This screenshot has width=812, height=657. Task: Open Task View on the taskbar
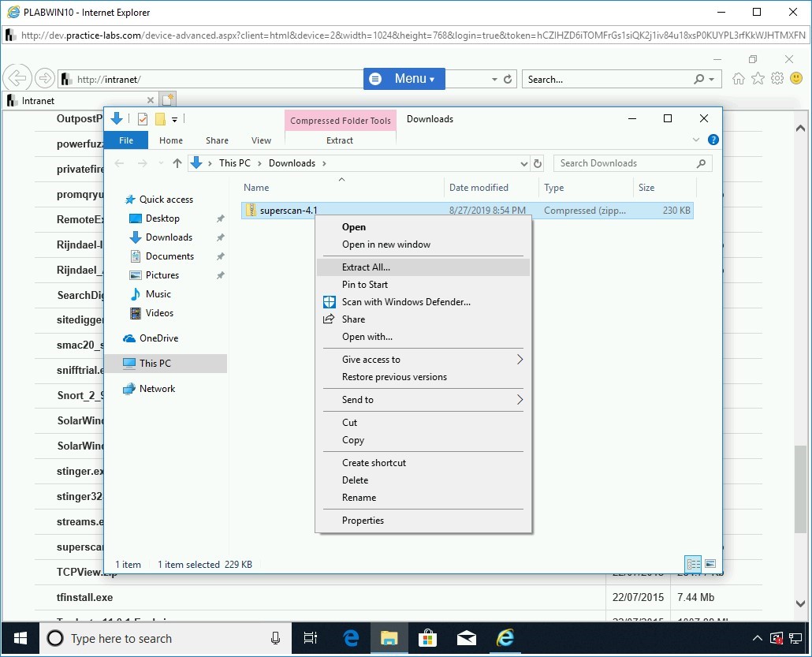point(311,638)
